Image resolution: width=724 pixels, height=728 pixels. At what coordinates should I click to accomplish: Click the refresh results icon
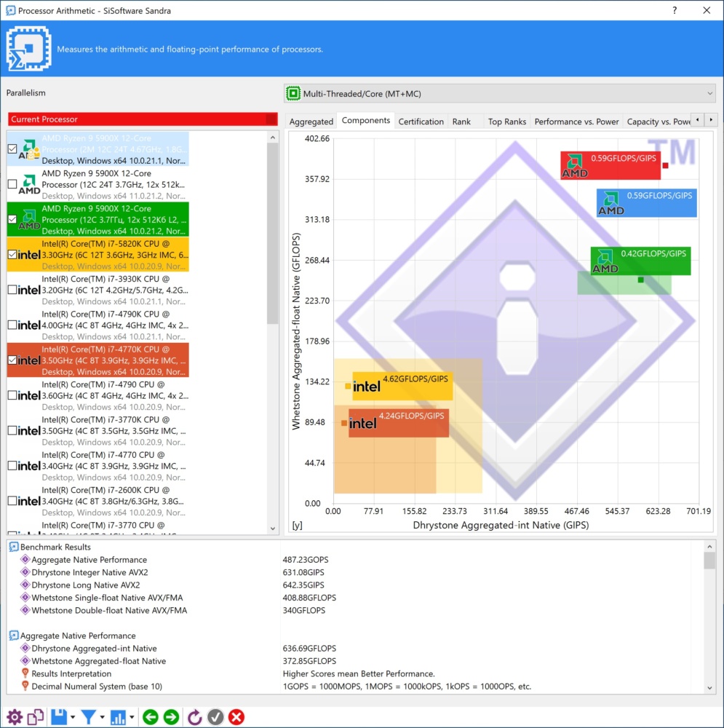click(x=194, y=717)
